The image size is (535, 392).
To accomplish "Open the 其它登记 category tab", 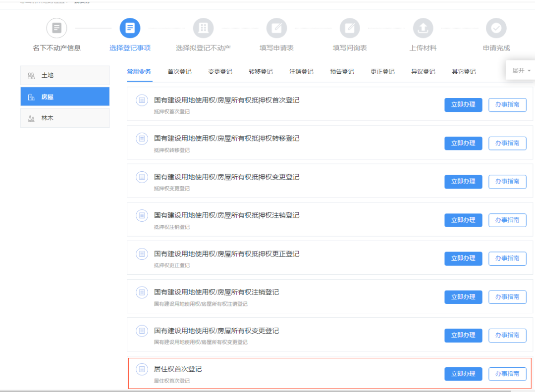I will pos(464,71).
